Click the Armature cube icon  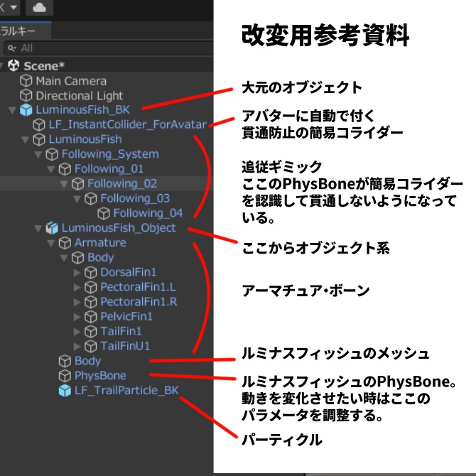(x=65, y=243)
